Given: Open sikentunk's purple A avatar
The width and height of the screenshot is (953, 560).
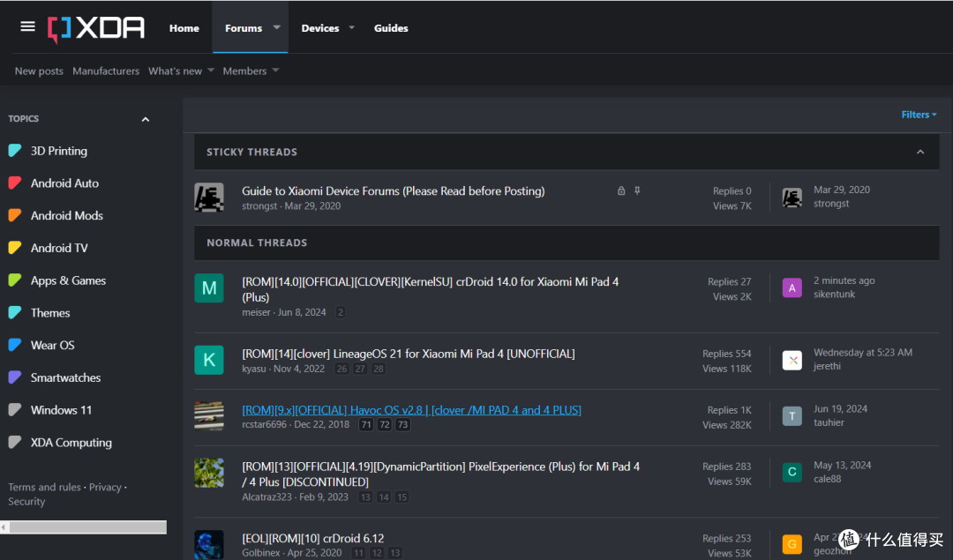Looking at the screenshot, I should pyautogui.click(x=792, y=287).
